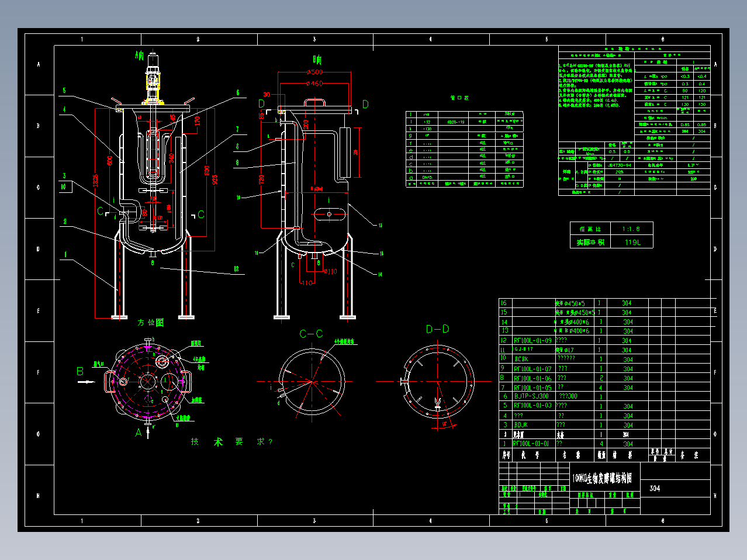Select the yellow agitator motor on the A view

(153, 80)
